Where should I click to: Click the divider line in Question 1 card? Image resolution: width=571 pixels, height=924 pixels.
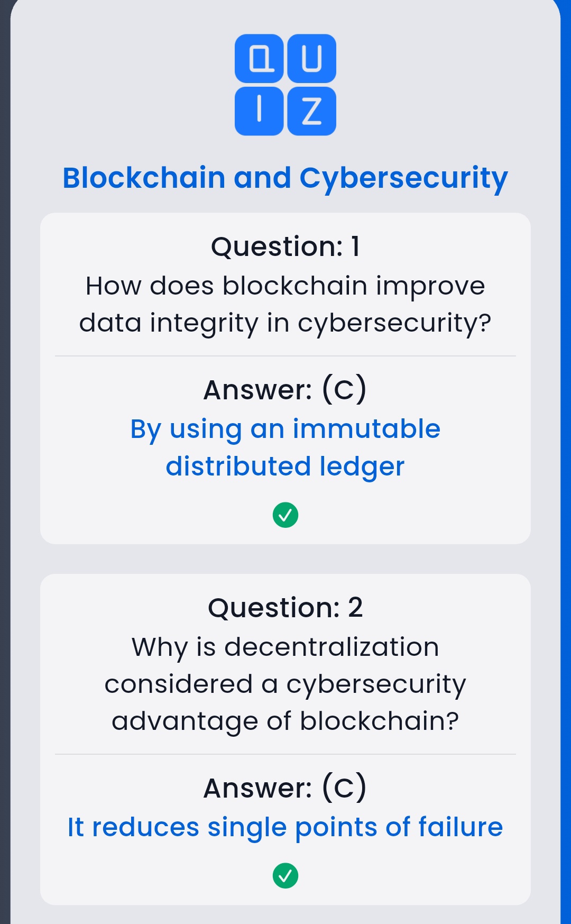pyautogui.click(x=285, y=356)
